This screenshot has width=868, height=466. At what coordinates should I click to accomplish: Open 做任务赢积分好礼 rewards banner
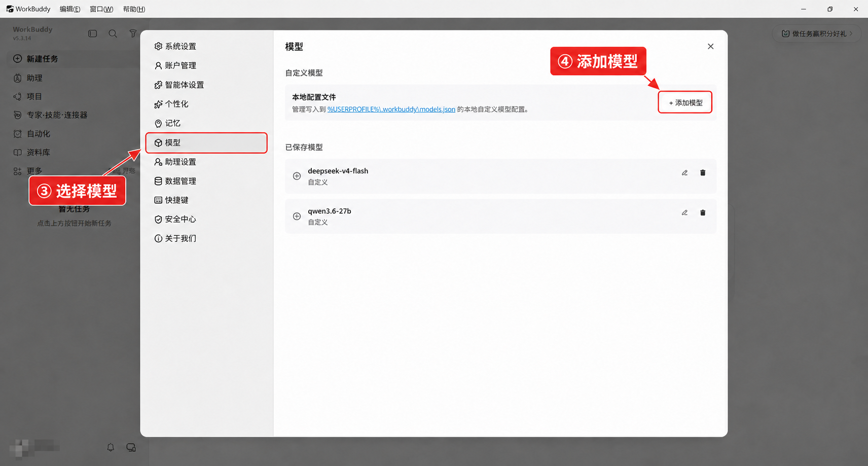816,33
